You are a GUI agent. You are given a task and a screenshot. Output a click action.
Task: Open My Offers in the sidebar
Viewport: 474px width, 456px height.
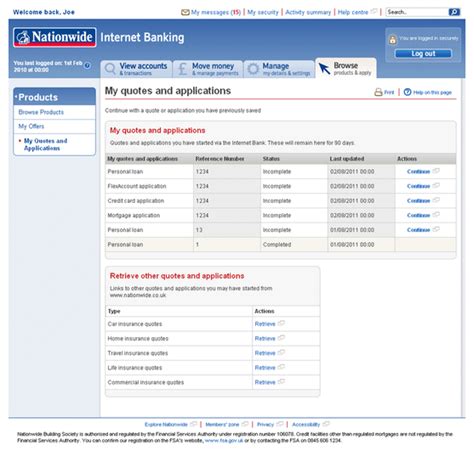(31, 126)
